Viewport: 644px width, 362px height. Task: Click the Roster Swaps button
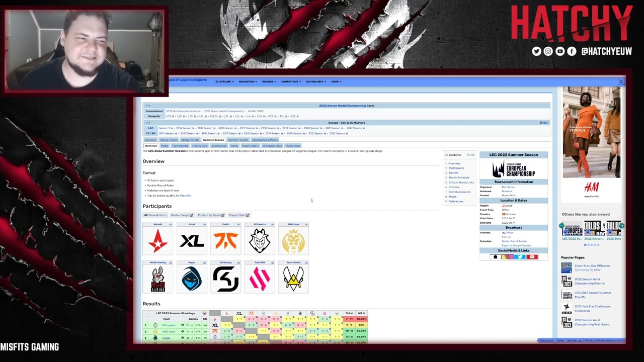click(182, 215)
